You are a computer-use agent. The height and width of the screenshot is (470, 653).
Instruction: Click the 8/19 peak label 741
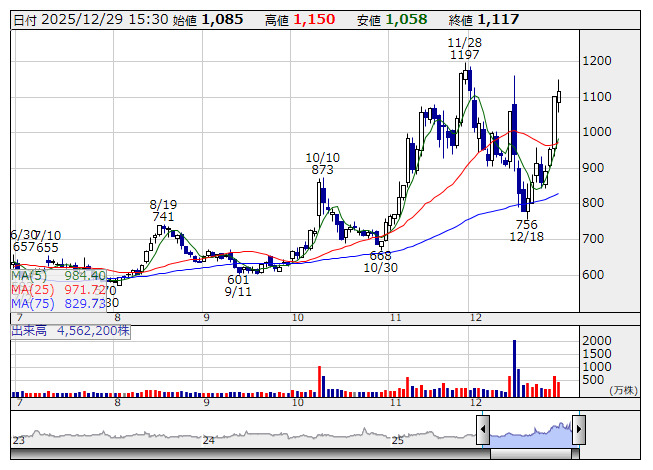click(x=164, y=216)
